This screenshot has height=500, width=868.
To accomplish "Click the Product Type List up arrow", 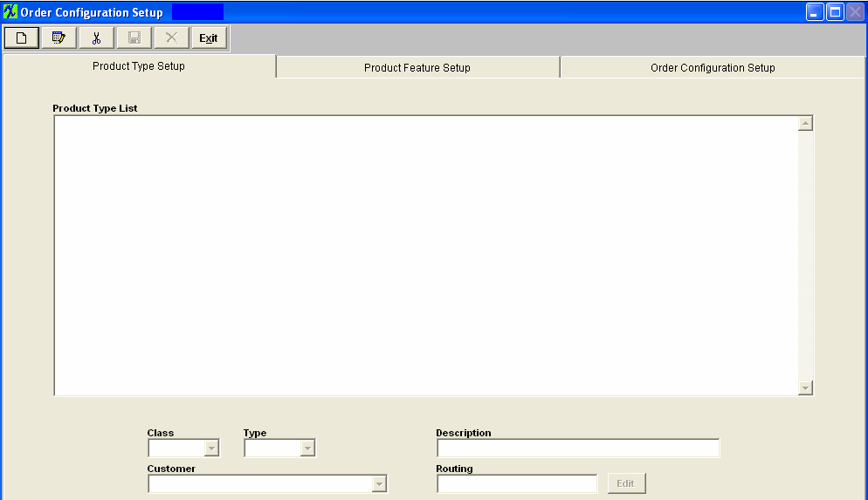I will (805, 123).
